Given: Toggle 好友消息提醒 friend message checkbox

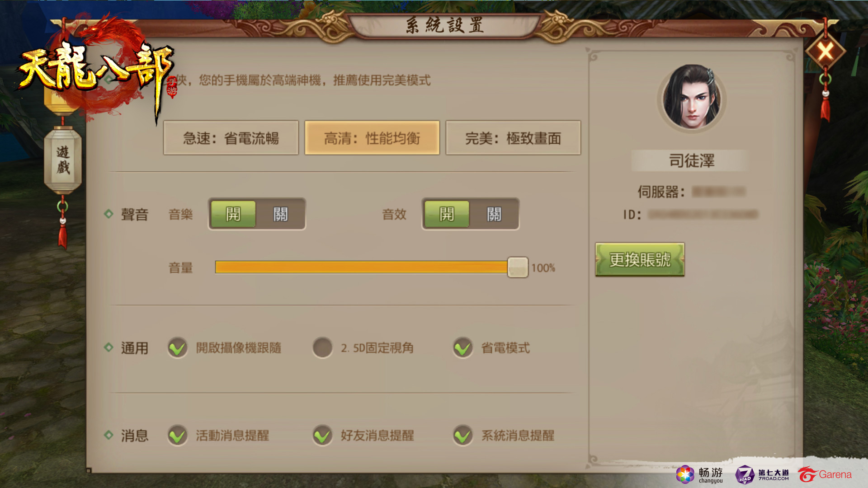Looking at the screenshot, I should point(323,436).
